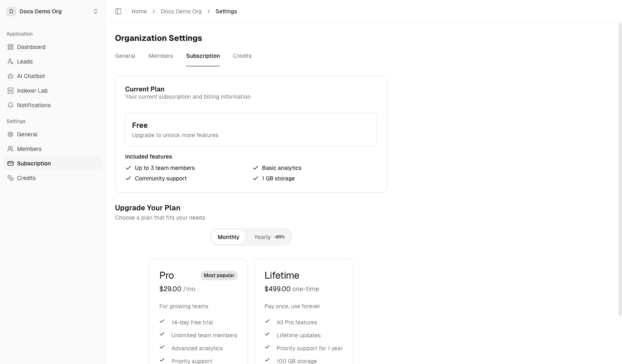
Task: Select the Leads icon in the sidebar
Action: tap(11, 61)
